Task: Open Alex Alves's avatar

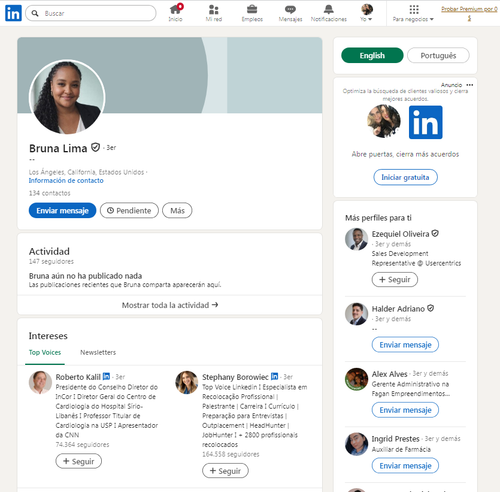Action: point(356,379)
